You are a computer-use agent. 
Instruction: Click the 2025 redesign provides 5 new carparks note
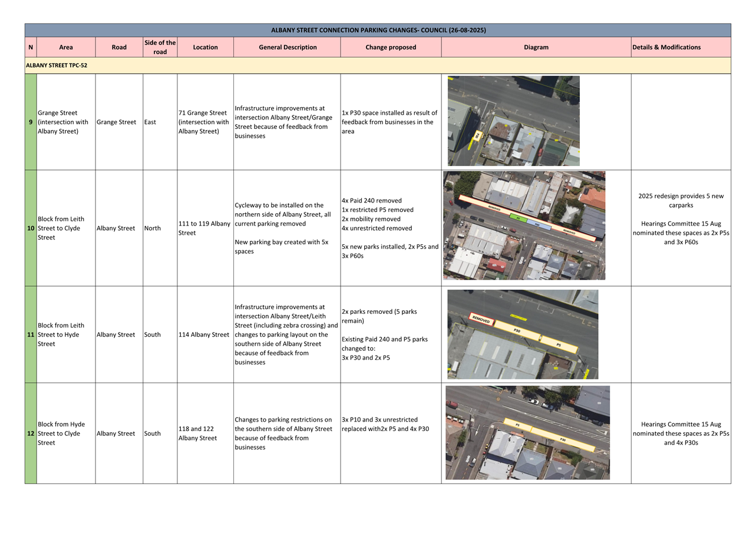coord(681,201)
